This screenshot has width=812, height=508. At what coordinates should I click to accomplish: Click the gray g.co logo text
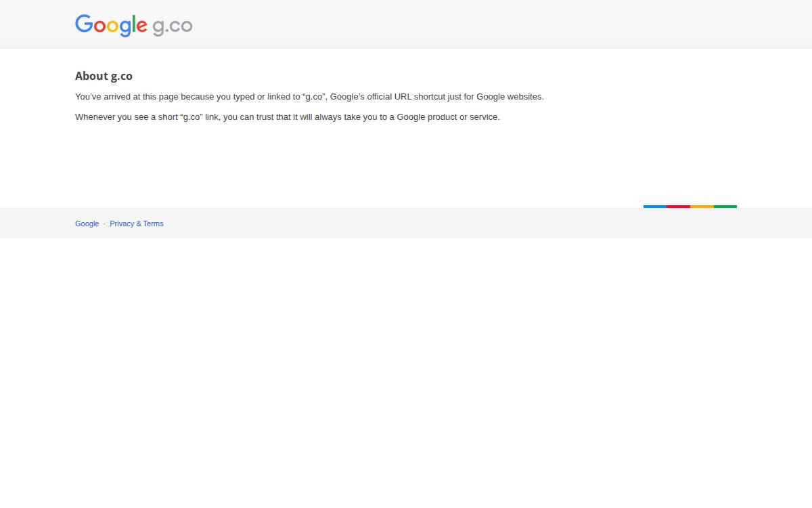tap(173, 26)
